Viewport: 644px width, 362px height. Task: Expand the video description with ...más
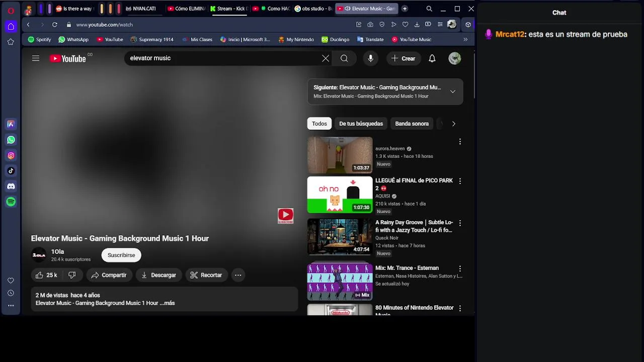[x=167, y=303]
